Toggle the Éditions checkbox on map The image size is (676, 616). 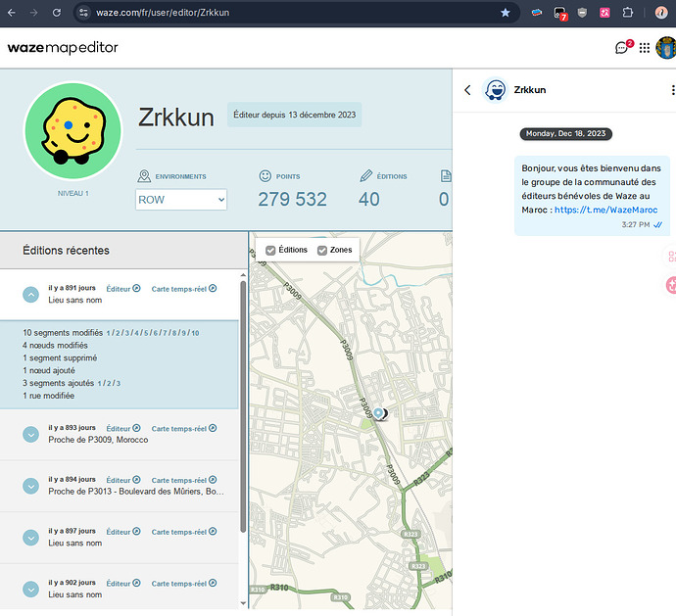tap(270, 251)
